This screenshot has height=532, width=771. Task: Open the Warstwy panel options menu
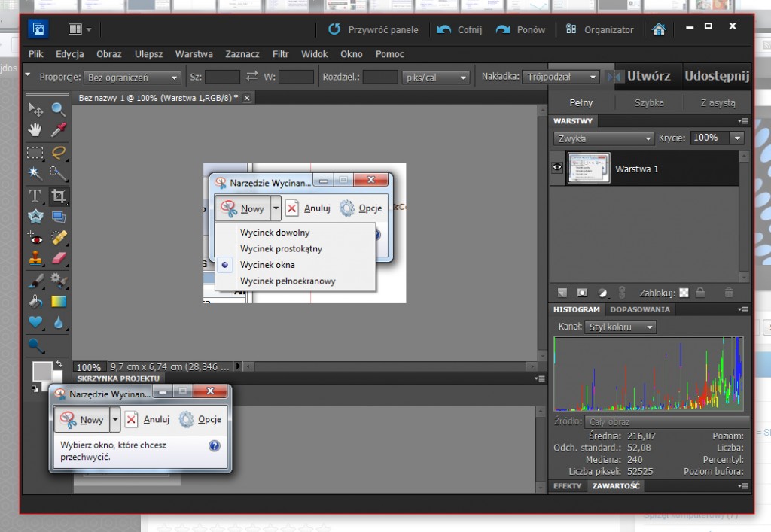[743, 121]
